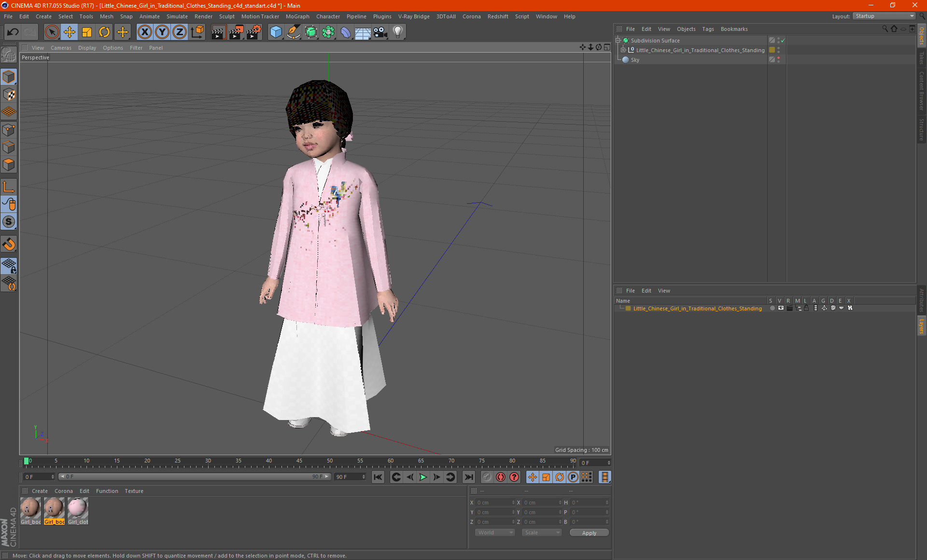Toggle Z axis lock
The height and width of the screenshot is (560, 927).
click(179, 32)
